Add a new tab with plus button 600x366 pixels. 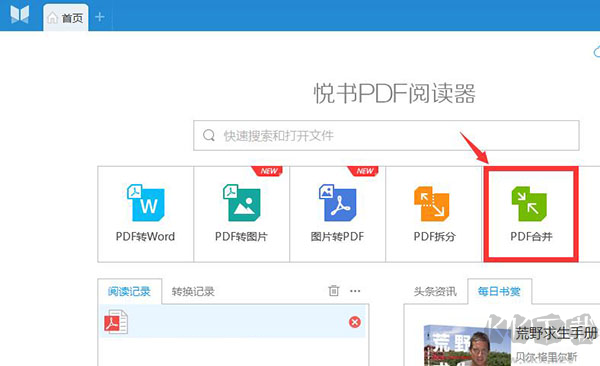click(x=99, y=17)
